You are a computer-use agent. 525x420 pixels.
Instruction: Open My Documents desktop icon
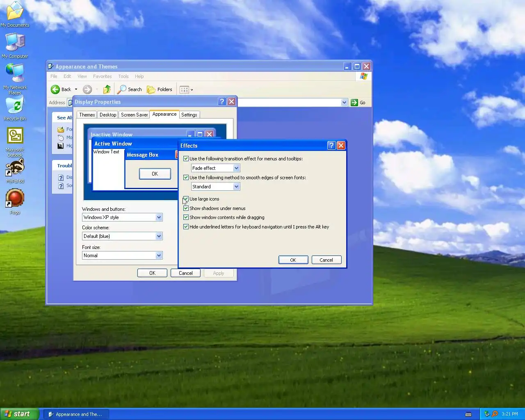[x=15, y=14]
